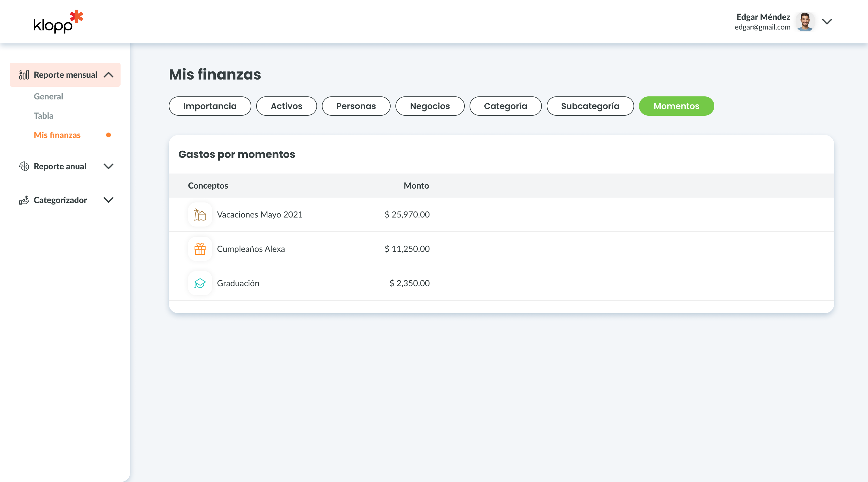Open the Tabla sidebar link

click(x=43, y=116)
